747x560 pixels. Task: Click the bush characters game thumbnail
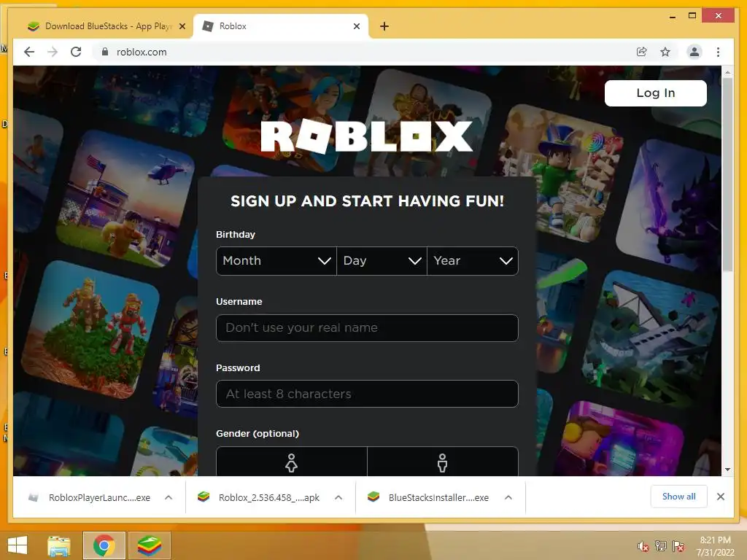click(90, 329)
